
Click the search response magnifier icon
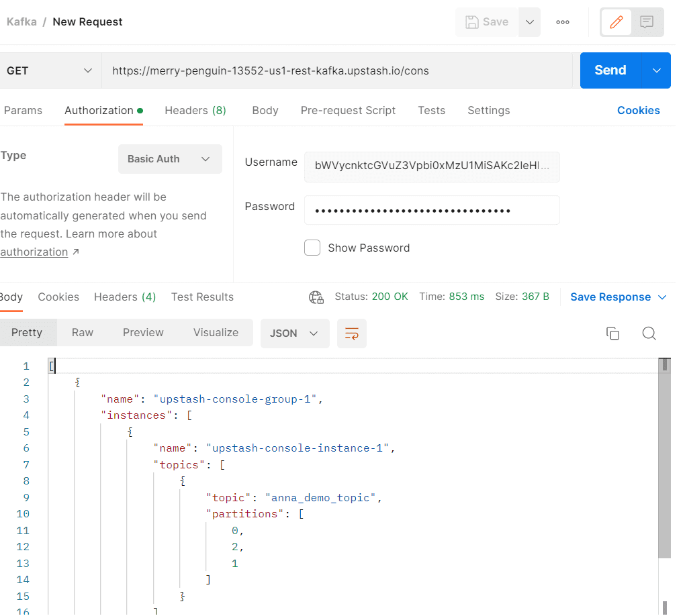(649, 333)
